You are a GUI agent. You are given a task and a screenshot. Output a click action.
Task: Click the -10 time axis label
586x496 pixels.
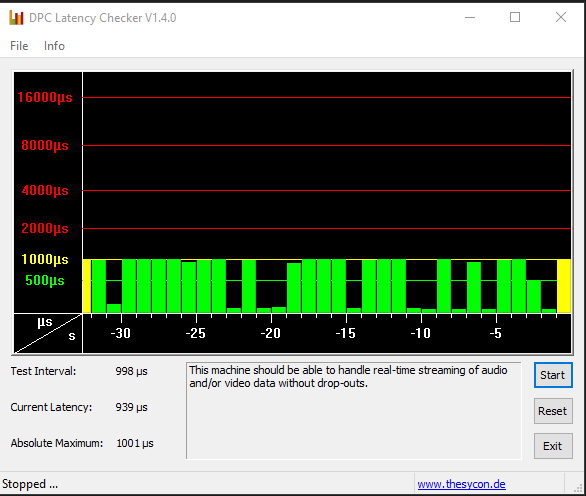421,333
